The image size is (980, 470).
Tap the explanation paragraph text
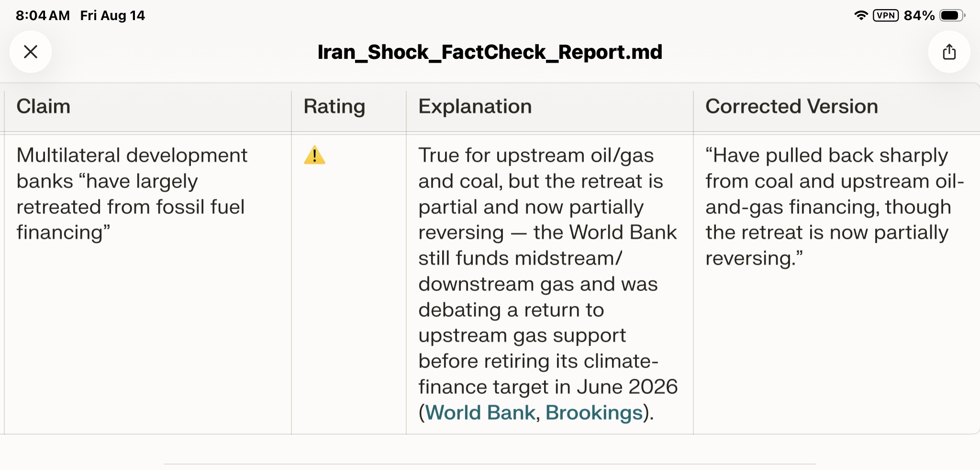548,284
